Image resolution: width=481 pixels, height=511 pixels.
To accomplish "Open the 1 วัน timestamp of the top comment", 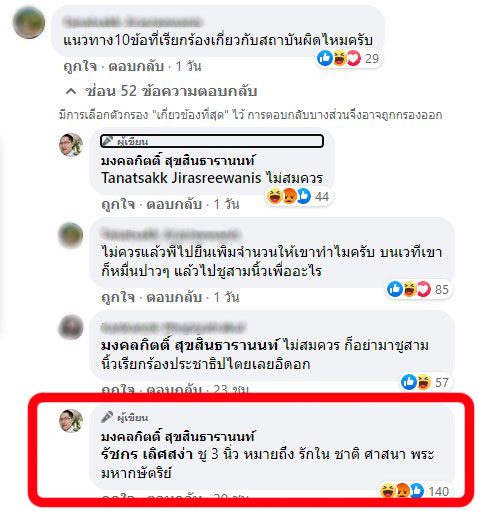I will [189, 66].
